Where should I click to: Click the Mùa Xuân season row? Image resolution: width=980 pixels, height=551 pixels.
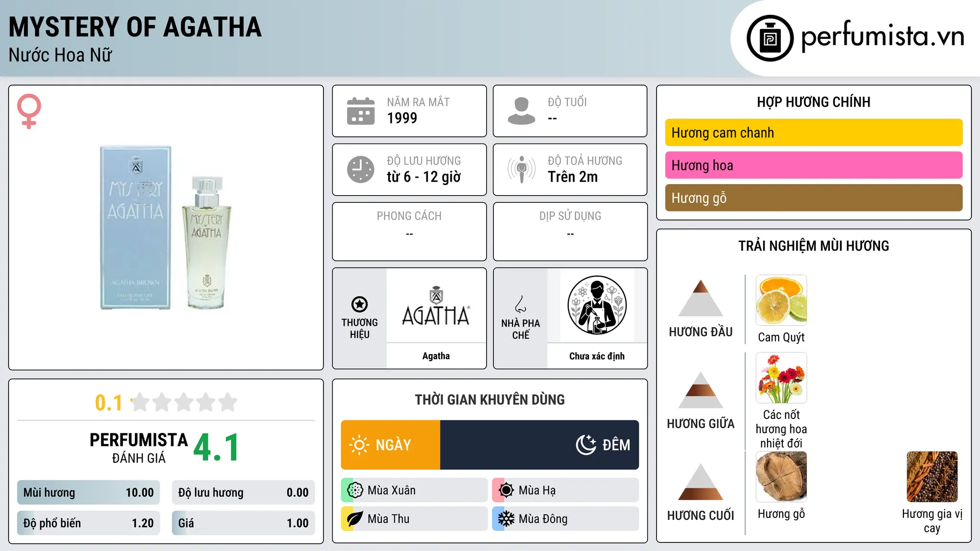pyautogui.click(x=414, y=490)
